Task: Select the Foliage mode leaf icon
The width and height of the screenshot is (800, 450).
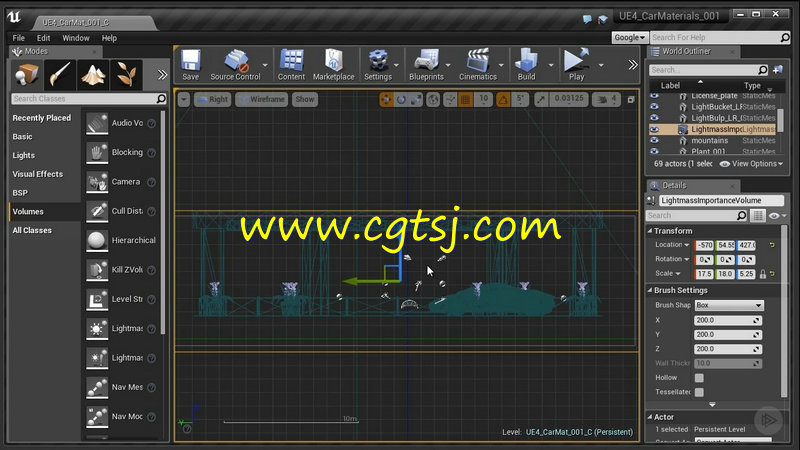Action: tap(126, 74)
